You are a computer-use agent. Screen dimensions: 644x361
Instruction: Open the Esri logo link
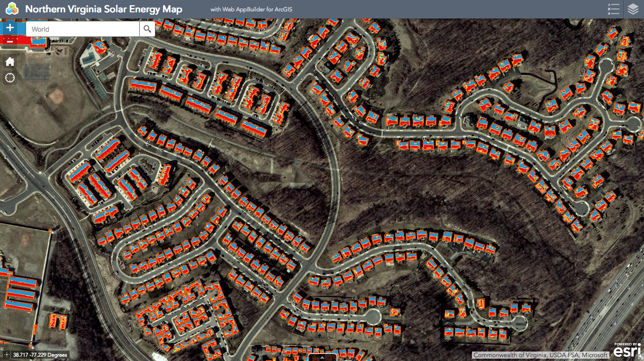(x=626, y=351)
